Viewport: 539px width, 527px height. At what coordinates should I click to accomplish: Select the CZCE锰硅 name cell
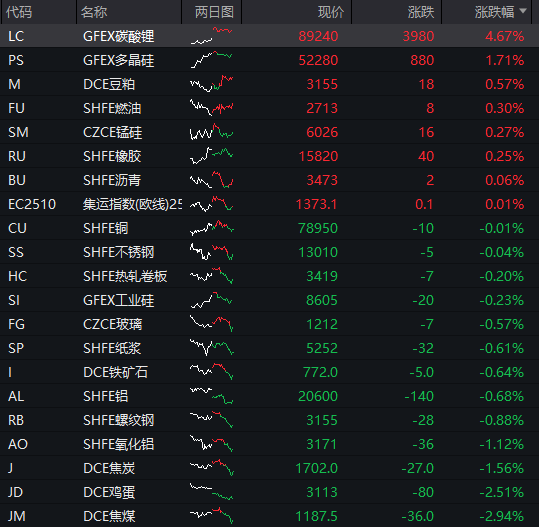(x=112, y=132)
